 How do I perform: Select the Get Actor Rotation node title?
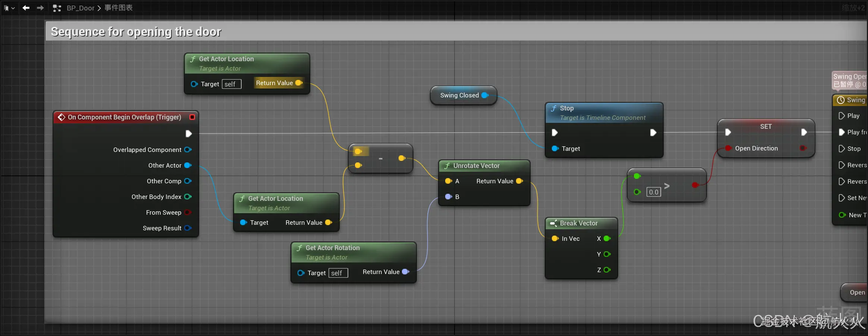pos(333,248)
